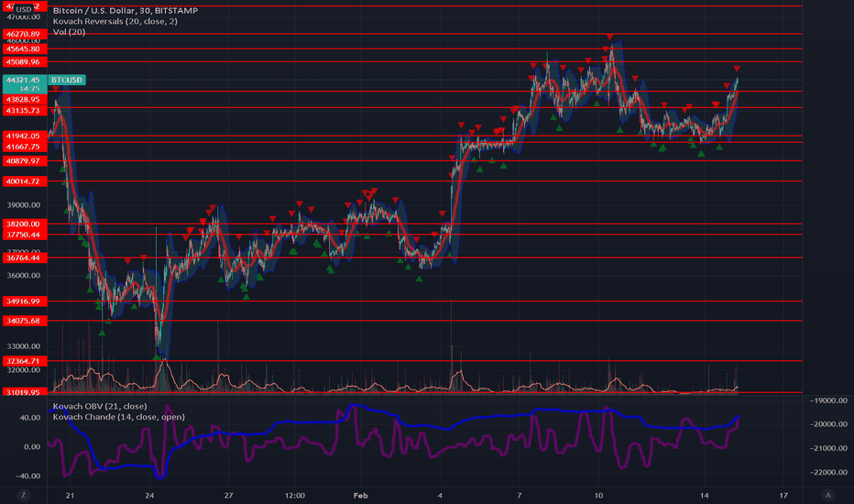
Task: Click the Feb label on time axis
Action: point(360,496)
